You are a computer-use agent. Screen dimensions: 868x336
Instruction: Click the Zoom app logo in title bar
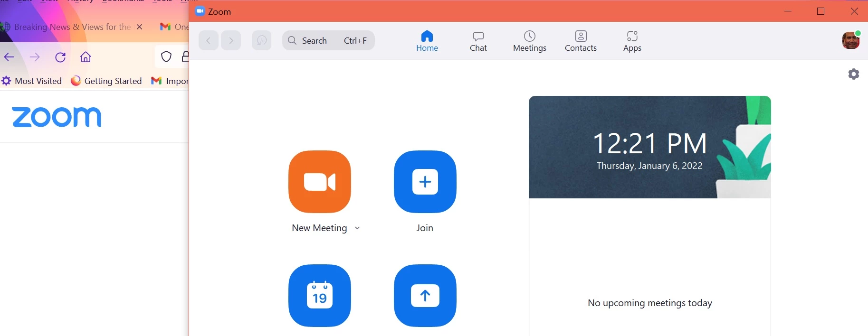[x=200, y=11]
